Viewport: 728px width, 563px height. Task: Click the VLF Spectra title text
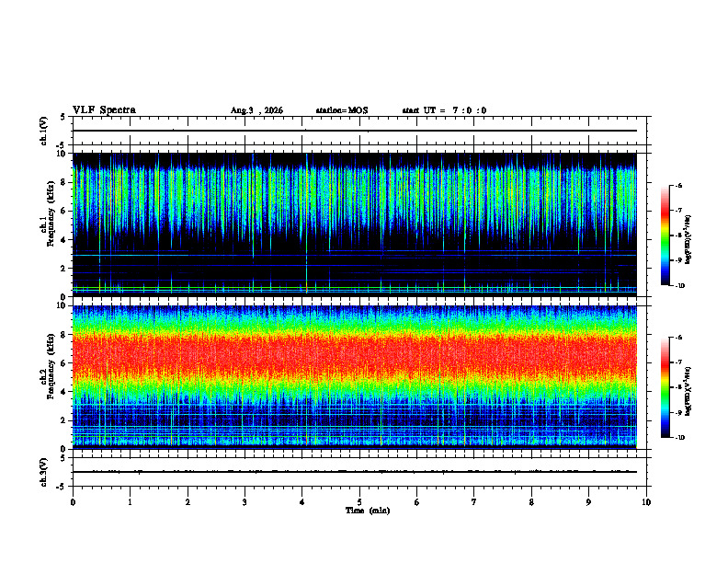click(x=104, y=110)
